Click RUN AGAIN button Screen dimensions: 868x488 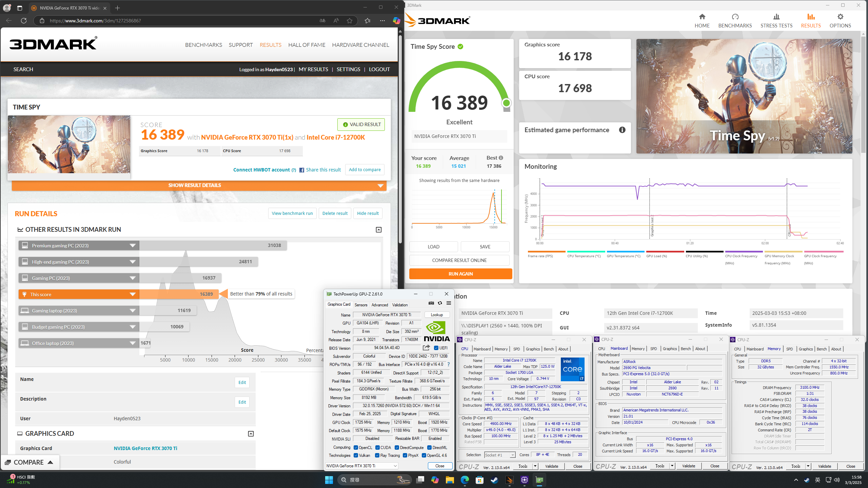(x=460, y=274)
